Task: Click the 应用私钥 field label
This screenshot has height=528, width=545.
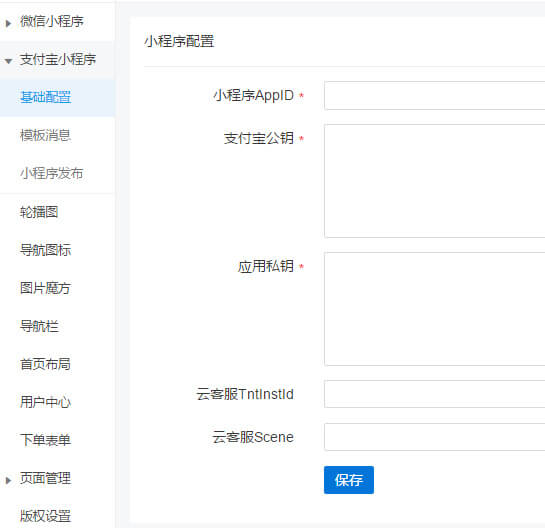Action: (x=266, y=267)
